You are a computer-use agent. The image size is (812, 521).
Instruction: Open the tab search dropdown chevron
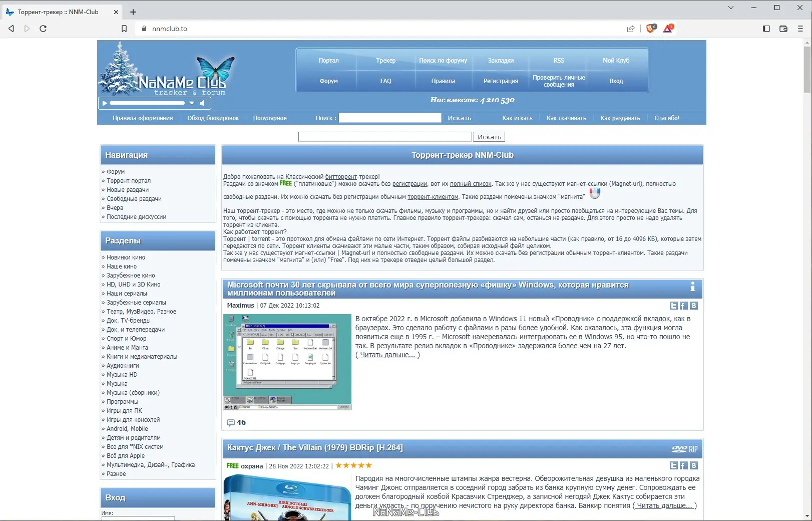point(731,8)
